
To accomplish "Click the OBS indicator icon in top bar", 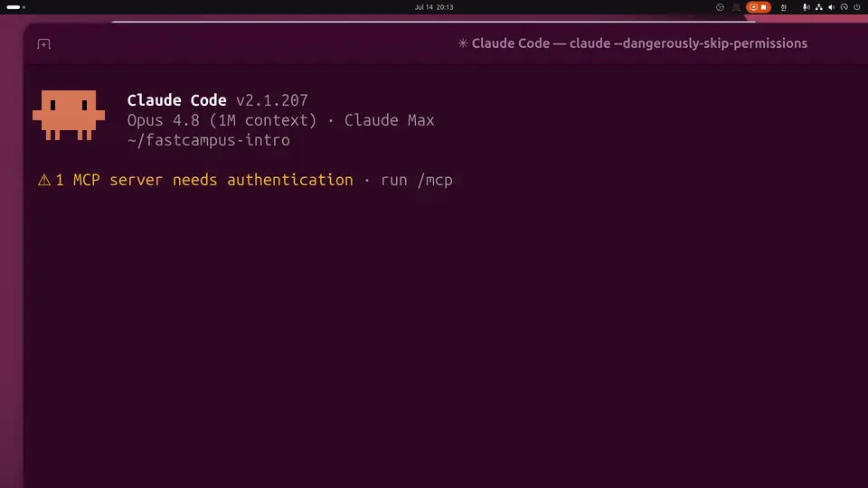I will [x=721, y=7].
